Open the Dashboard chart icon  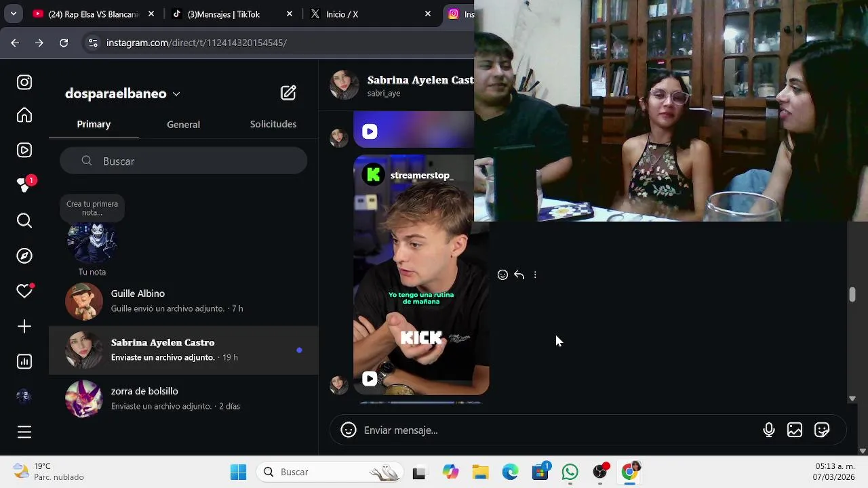[x=24, y=362]
